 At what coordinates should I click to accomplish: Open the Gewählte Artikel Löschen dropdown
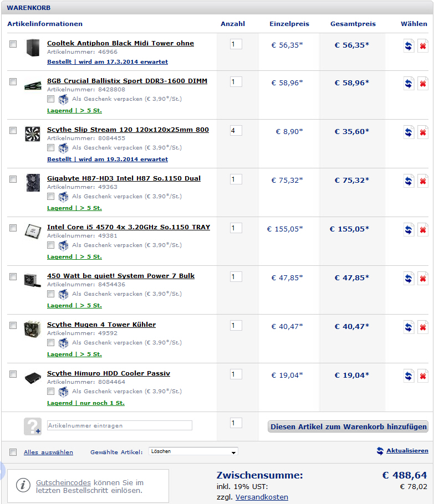point(193,451)
